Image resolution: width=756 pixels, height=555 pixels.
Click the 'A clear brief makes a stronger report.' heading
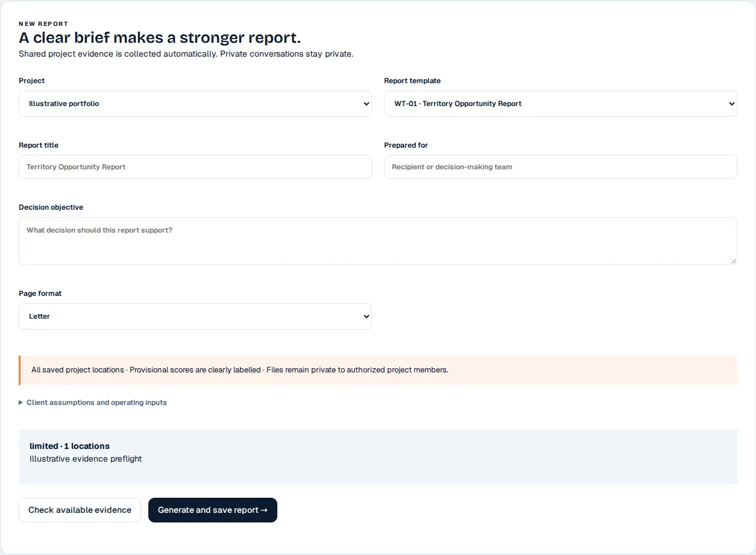click(x=160, y=38)
